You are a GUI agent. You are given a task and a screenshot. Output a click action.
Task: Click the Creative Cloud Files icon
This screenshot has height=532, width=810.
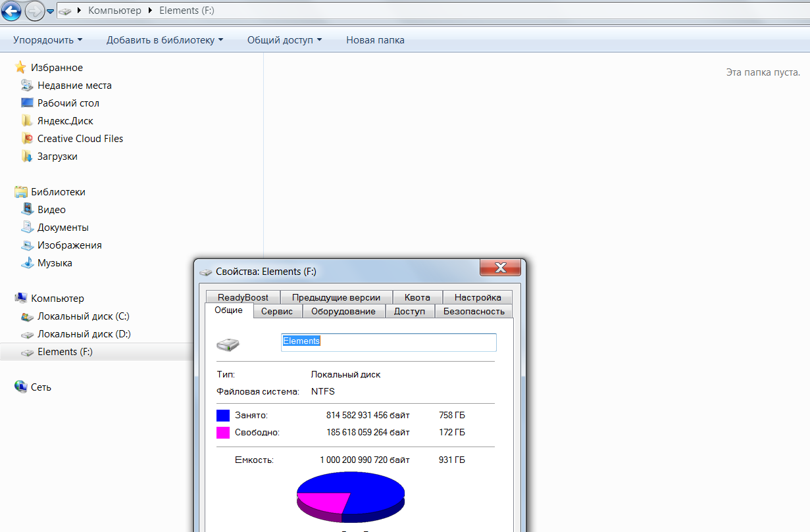(x=27, y=139)
